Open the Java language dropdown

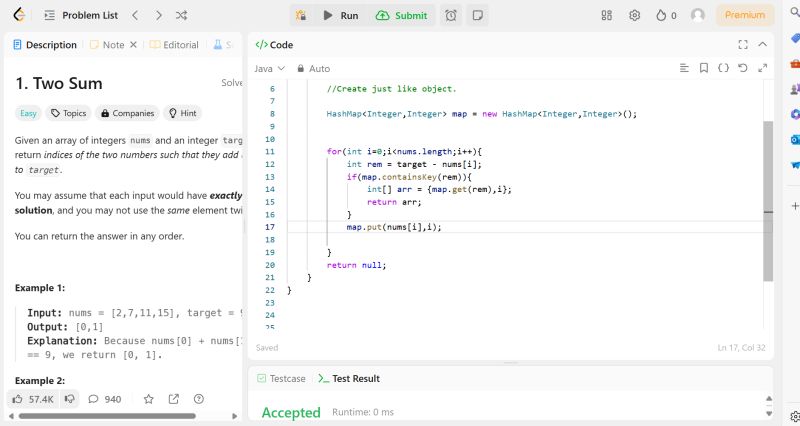click(x=269, y=68)
